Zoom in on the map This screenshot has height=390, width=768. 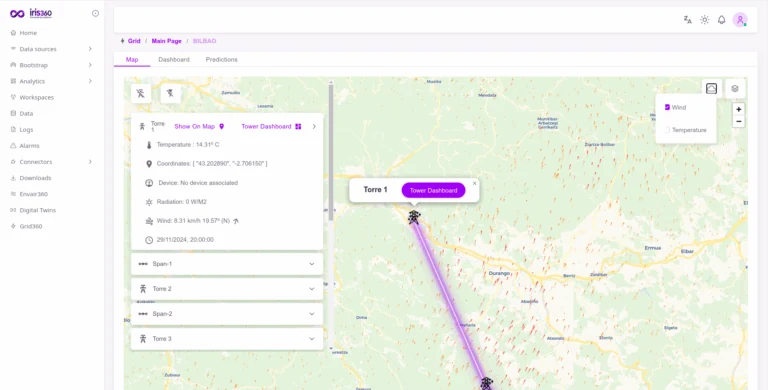tap(739, 109)
